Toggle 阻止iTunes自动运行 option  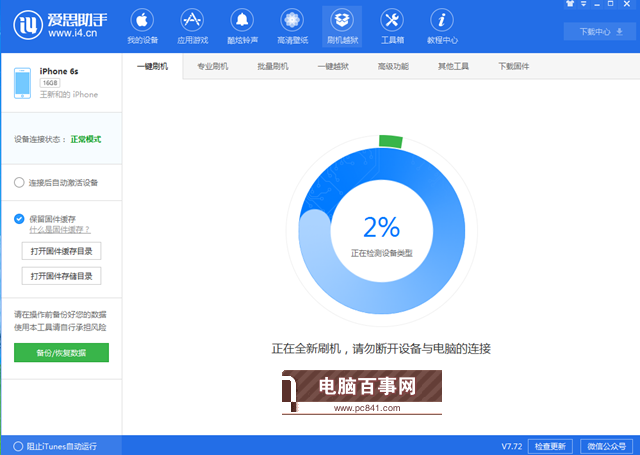click(x=18, y=445)
